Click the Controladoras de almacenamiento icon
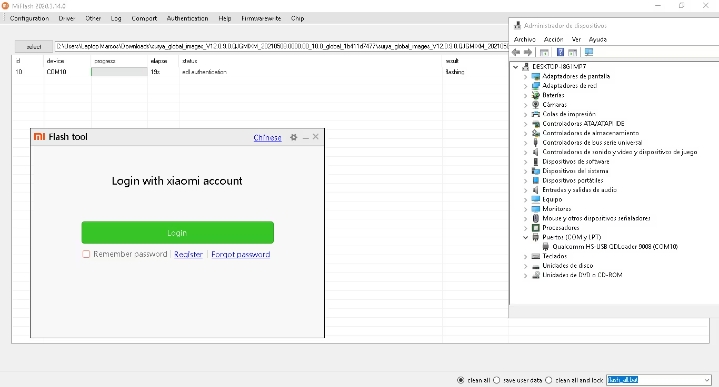Image resolution: width=719 pixels, height=387 pixels. (x=536, y=133)
